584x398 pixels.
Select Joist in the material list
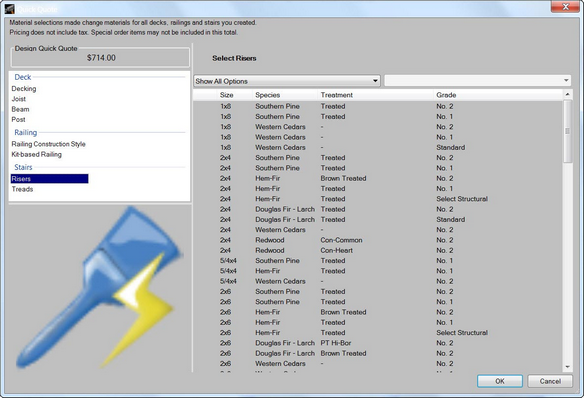[x=19, y=99]
